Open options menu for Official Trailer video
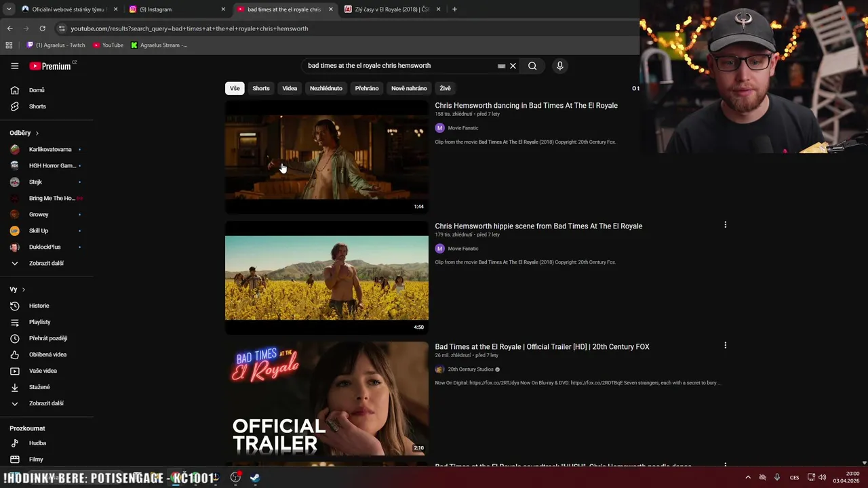 click(x=725, y=345)
